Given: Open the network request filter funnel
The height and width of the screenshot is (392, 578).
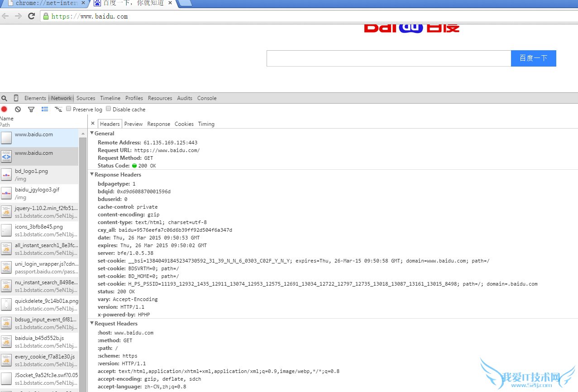Looking at the screenshot, I should 31,109.
